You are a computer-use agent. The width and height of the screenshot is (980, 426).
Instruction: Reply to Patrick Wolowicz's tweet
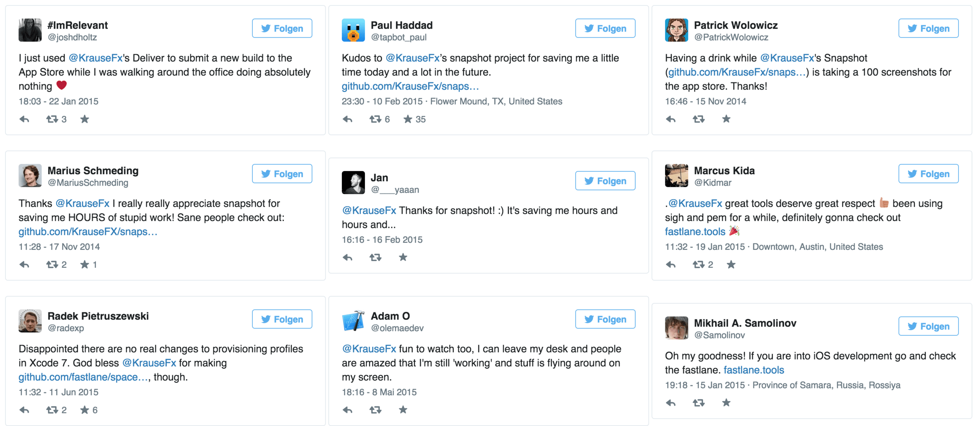671,119
